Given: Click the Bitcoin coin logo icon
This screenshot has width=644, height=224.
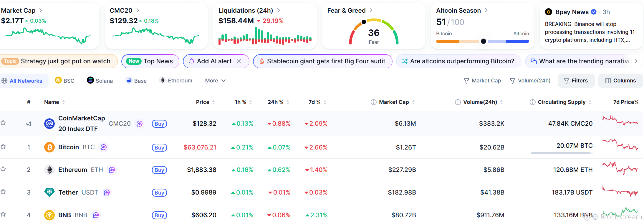Looking at the screenshot, I should coord(49,147).
